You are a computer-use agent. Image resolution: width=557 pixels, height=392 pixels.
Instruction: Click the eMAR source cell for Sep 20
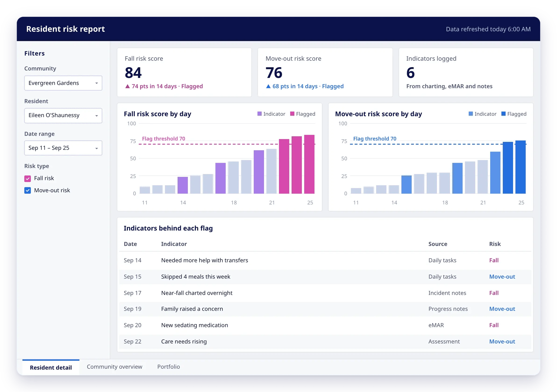pos(436,325)
